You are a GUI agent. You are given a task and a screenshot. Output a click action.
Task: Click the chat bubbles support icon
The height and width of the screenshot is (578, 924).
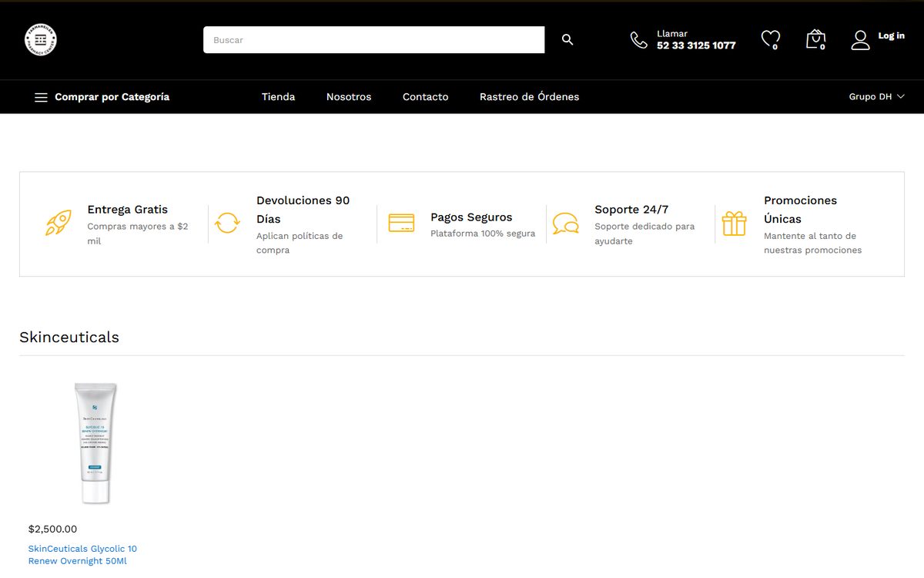(566, 223)
